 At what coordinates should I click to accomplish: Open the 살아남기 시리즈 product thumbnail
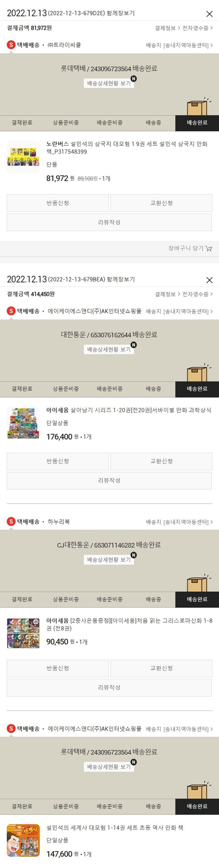click(23, 423)
